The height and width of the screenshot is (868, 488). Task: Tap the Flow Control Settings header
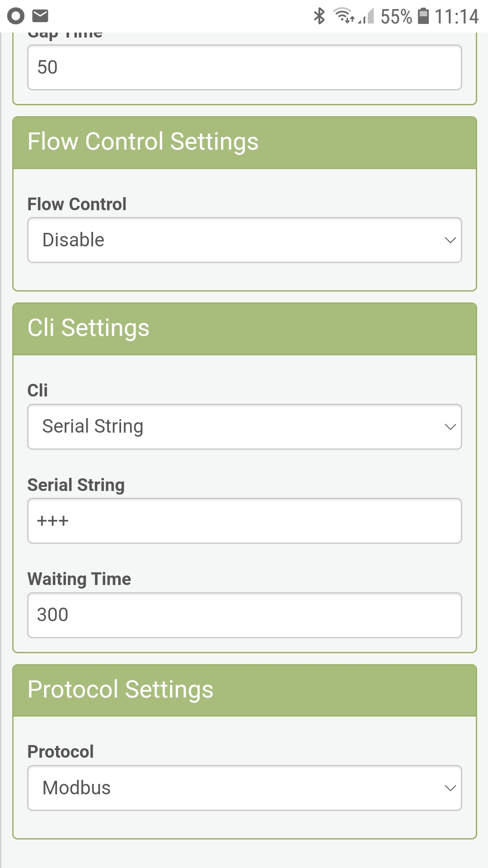tap(244, 142)
